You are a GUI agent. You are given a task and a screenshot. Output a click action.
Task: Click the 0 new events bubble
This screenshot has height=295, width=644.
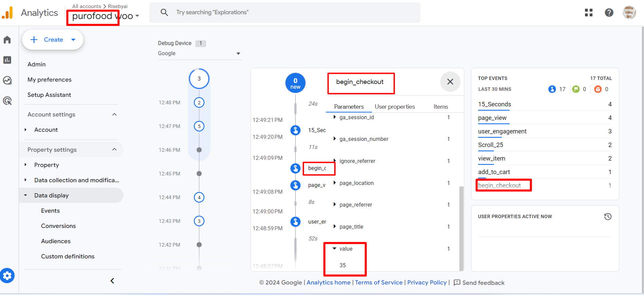295,83
